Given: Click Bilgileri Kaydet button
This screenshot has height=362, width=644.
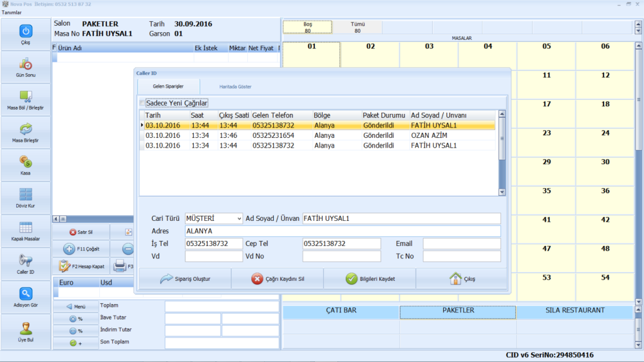Looking at the screenshot, I should (x=370, y=279).
